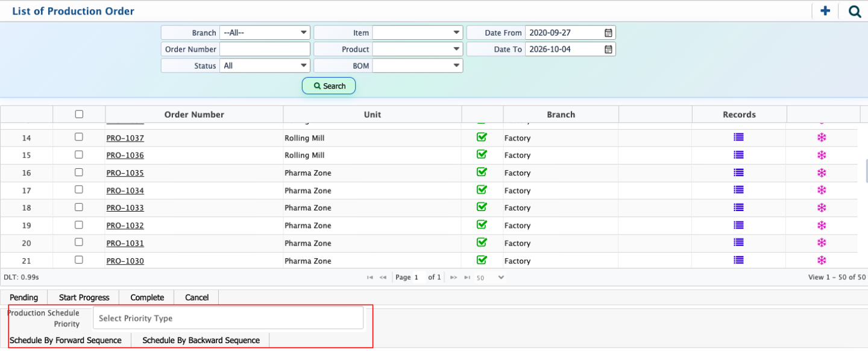This screenshot has height=351, width=868.
Task: Click the plus icon to add production order
Action: tap(825, 11)
